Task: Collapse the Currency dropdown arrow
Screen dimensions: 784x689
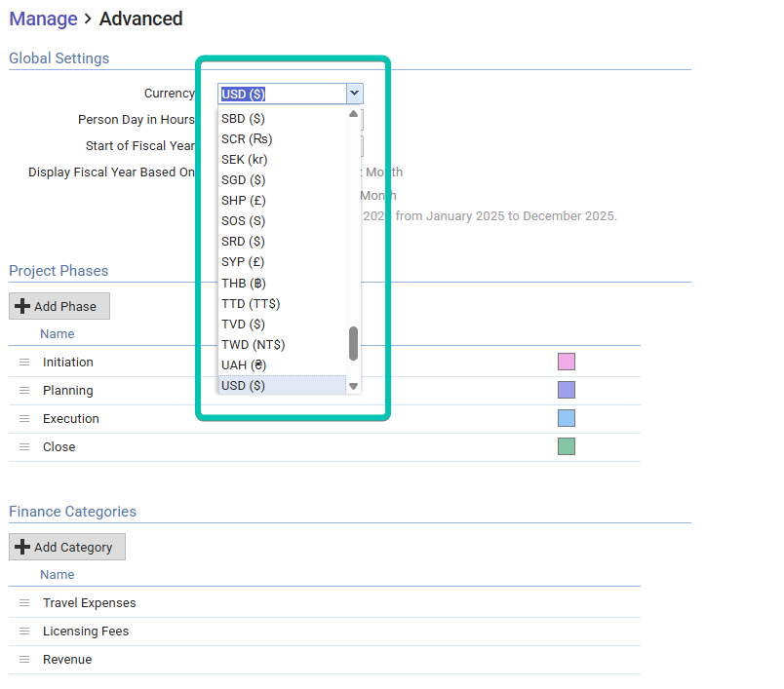Action: click(x=354, y=95)
